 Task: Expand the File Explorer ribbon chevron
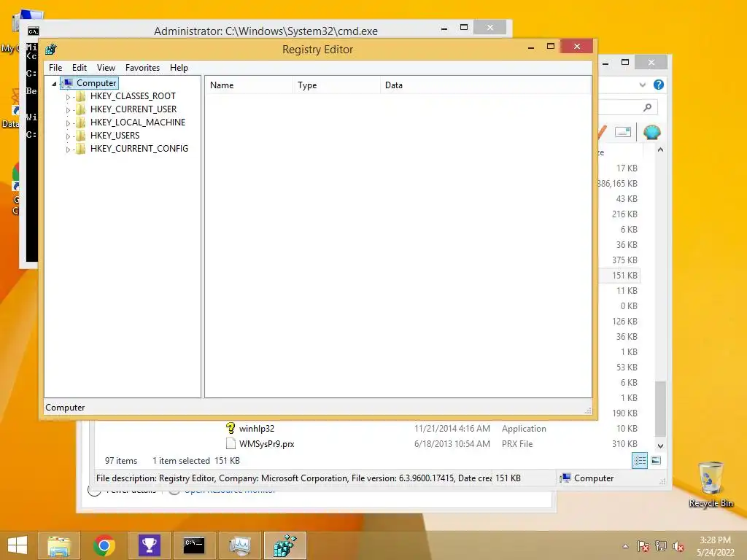pyautogui.click(x=642, y=85)
